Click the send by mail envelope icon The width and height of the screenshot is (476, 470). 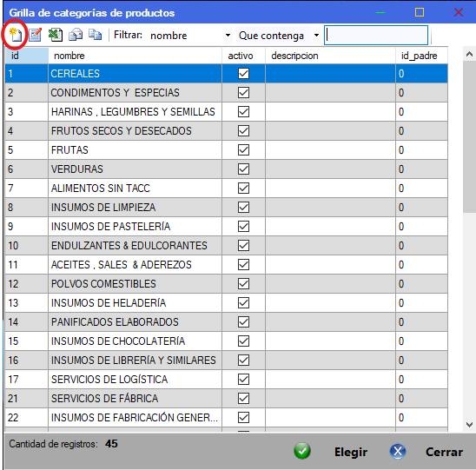(76, 35)
